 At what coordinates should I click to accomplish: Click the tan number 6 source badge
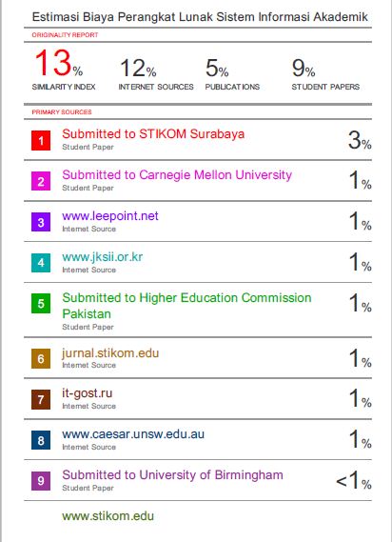[41, 358]
